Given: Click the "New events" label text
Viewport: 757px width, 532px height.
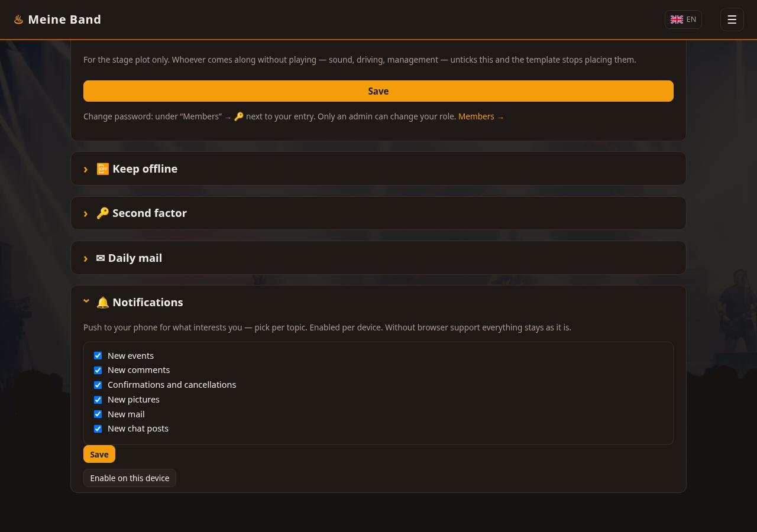Looking at the screenshot, I should point(131,356).
